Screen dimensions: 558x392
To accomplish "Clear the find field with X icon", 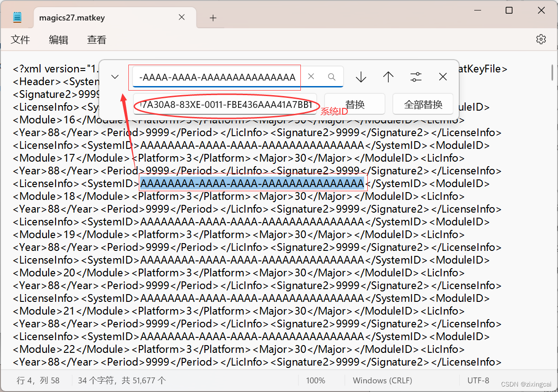I will 311,76.
